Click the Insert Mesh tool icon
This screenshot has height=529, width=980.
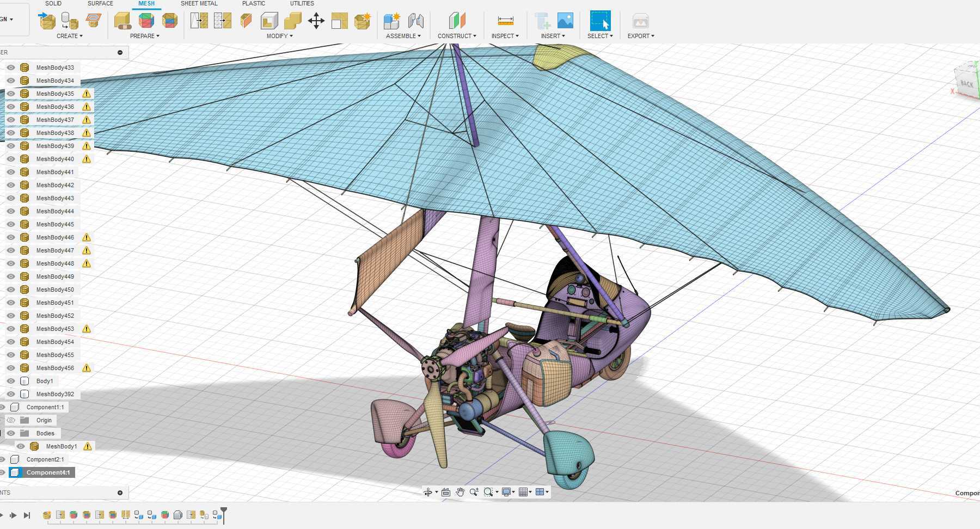click(x=47, y=21)
